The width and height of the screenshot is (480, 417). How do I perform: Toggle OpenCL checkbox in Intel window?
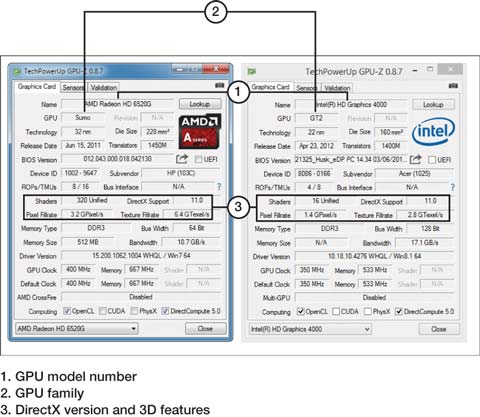(x=300, y=311)
